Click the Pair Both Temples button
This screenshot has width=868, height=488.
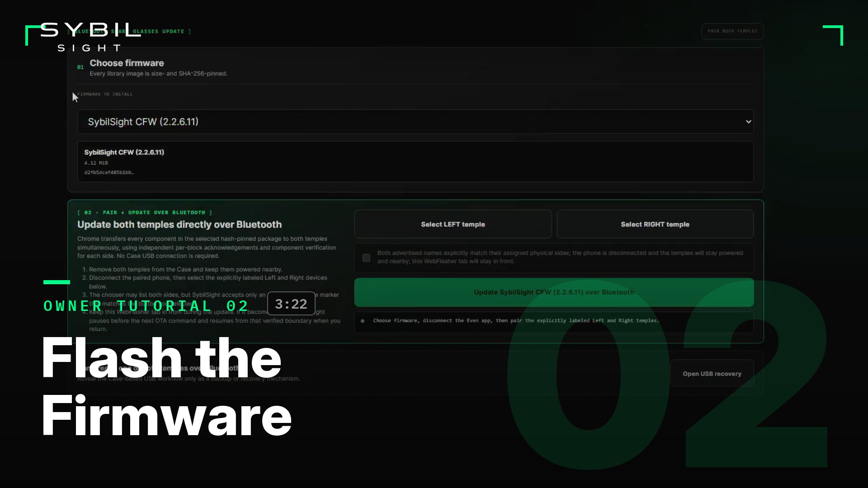732,31
